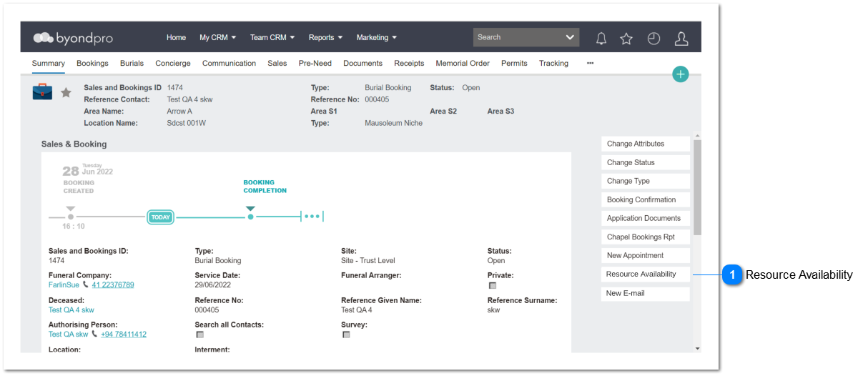The width and height of the screenshot is (868, 376).
Task: Switch to Communication tab
Action: (229, 63)
